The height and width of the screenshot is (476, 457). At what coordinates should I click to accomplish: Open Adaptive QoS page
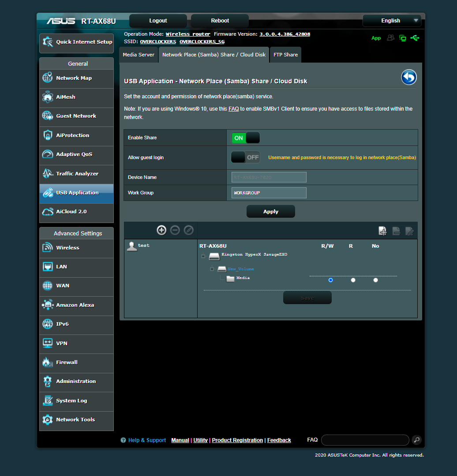(77, 155)
